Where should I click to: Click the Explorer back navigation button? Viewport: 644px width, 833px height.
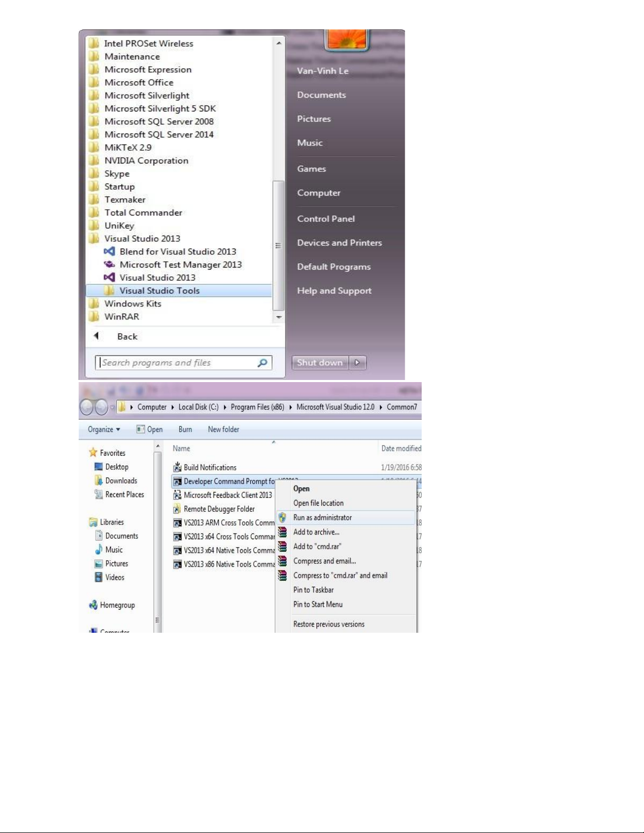coord(87,407)
